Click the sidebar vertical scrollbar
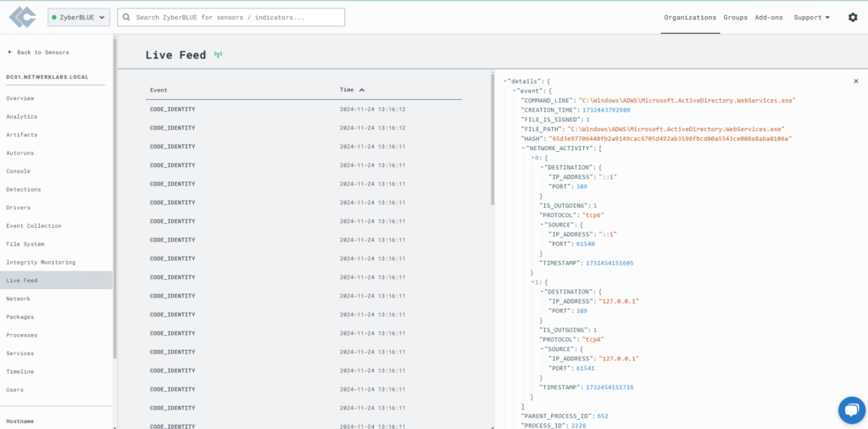Viewport: 868px width, 429px height. pyautogui.click(x=114, y=198)
